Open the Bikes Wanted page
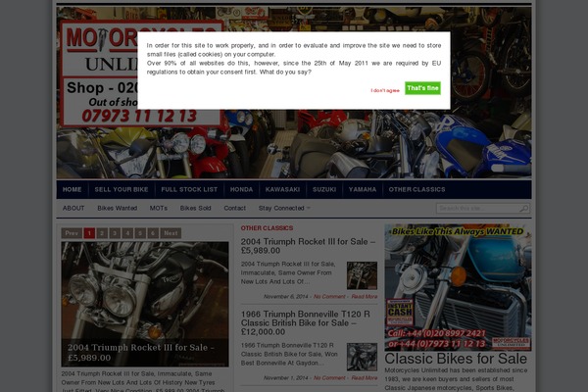 [x=118, y=208]
